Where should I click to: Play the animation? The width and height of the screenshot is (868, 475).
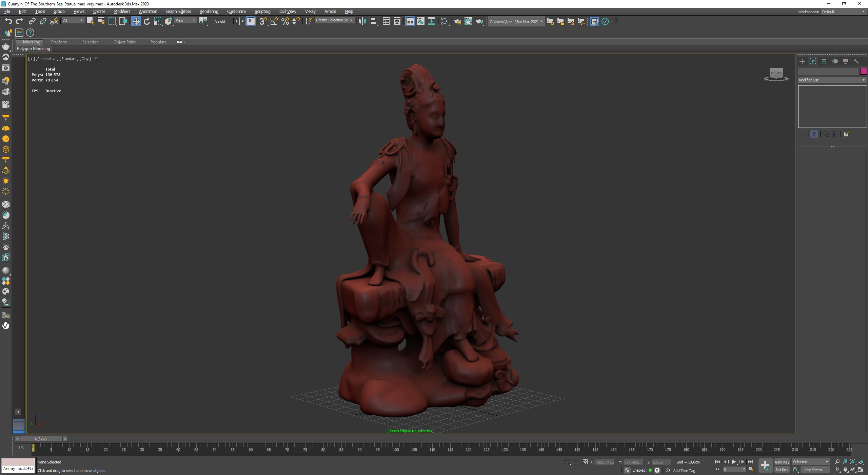(734, 462)
